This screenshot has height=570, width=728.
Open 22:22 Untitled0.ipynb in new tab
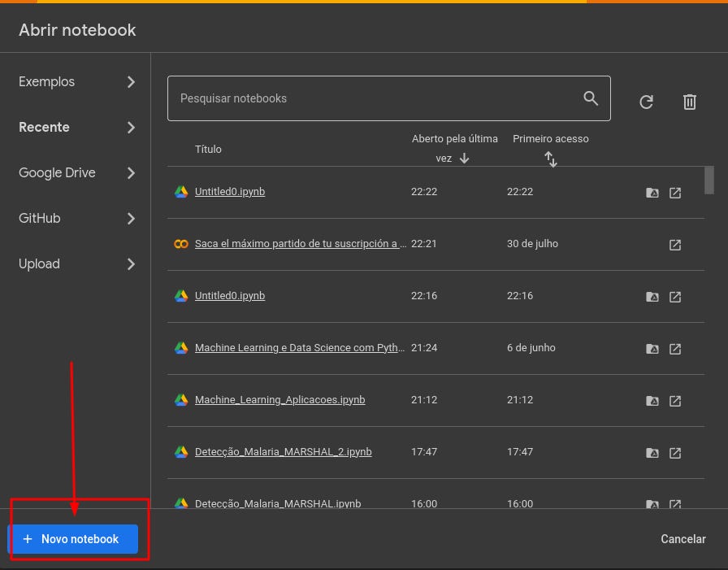tap(675, 193)
